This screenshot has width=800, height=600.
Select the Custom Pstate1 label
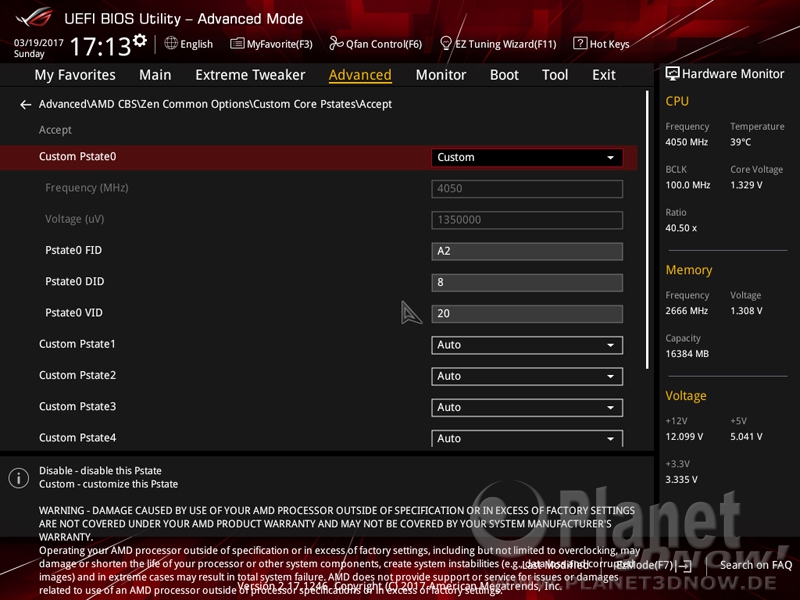coord(78,344)
